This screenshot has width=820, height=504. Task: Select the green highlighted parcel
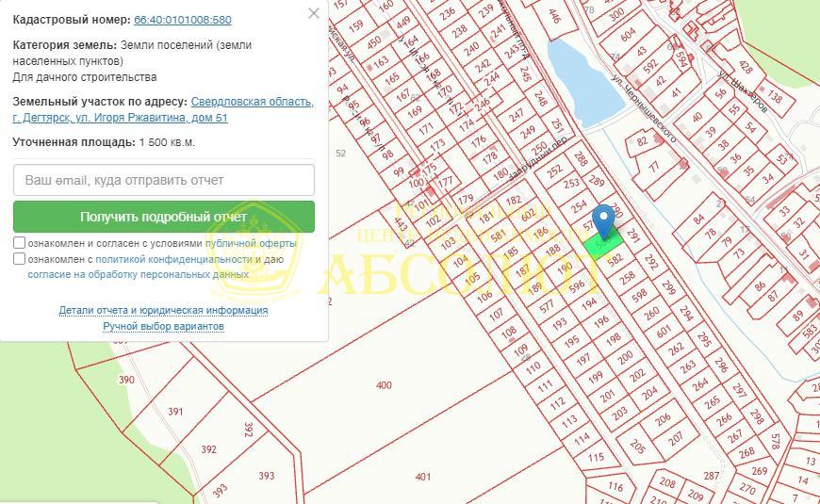click(x=603, y=246)
